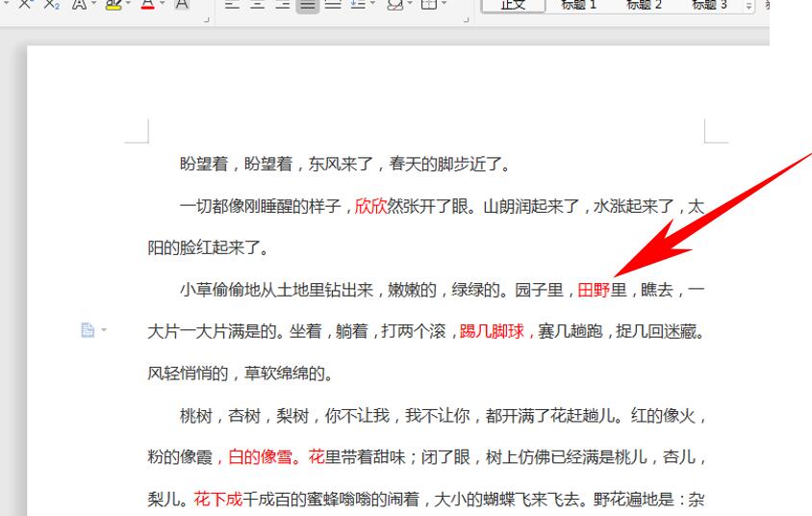Screen dimensions: 812x516
Task: Apply the 标题 1 style
Action: pos(580,6)
